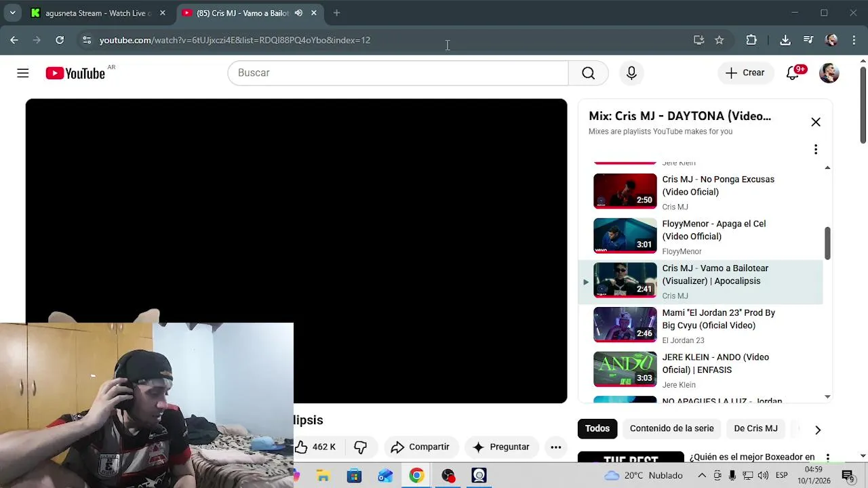Click the 462 K like count
Screen dimensions: 868x488
tap(324, 447)
